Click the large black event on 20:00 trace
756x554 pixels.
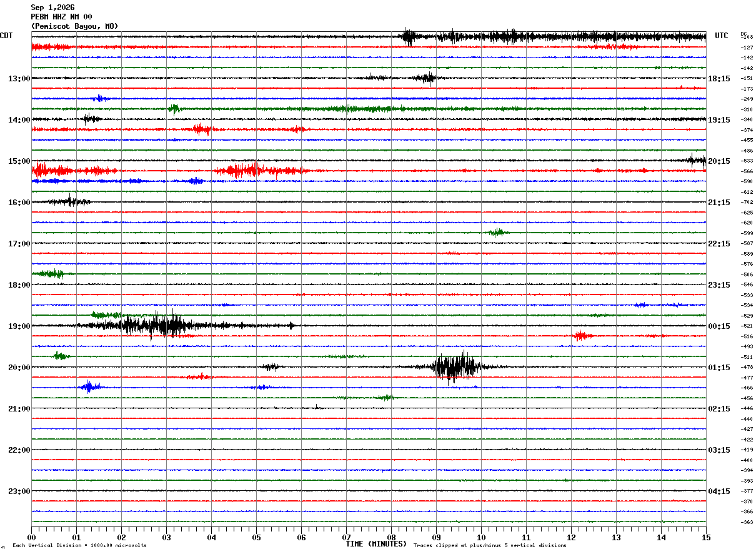click(455, 367)
